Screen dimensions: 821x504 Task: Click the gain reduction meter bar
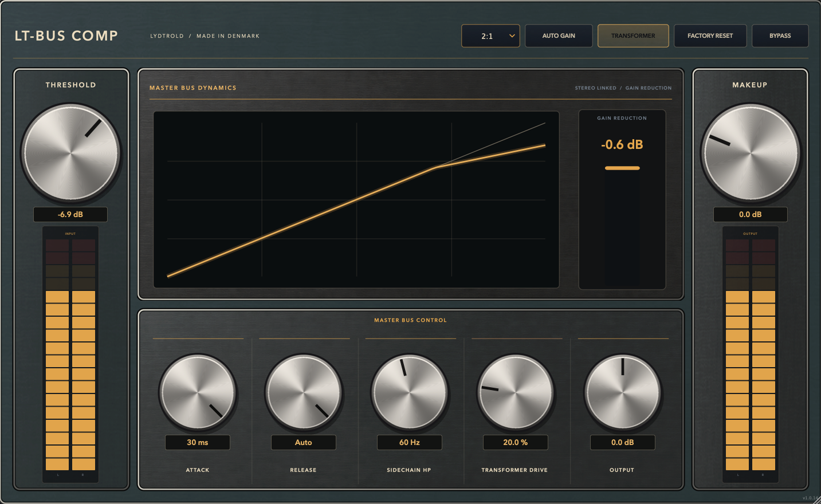[622, 226]
